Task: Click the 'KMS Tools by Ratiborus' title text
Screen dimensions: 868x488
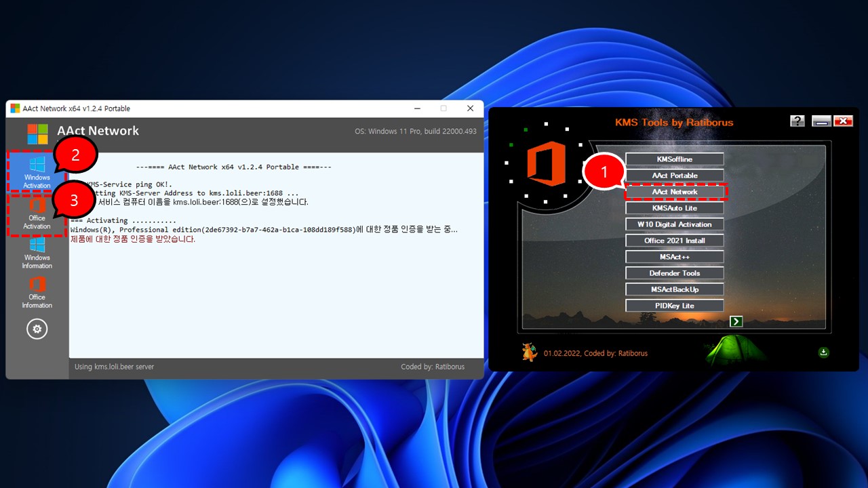Action: point(674,123)
